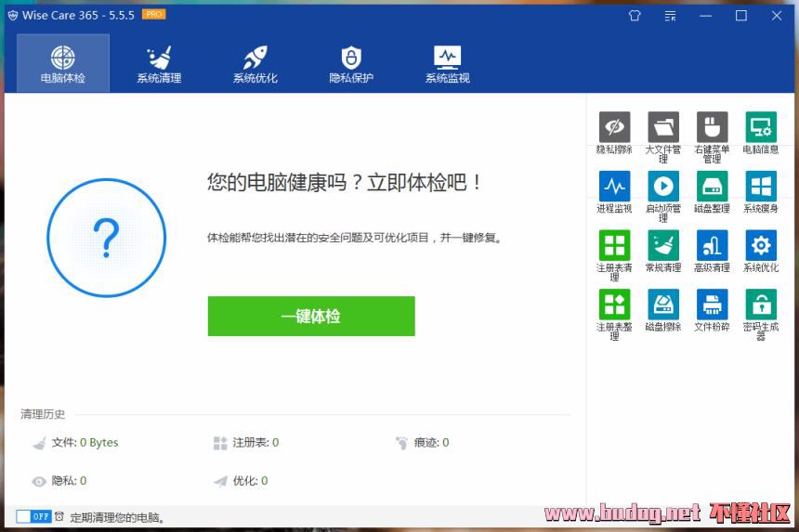Click the 电脑信息 computer info icon

click(761, 128)
